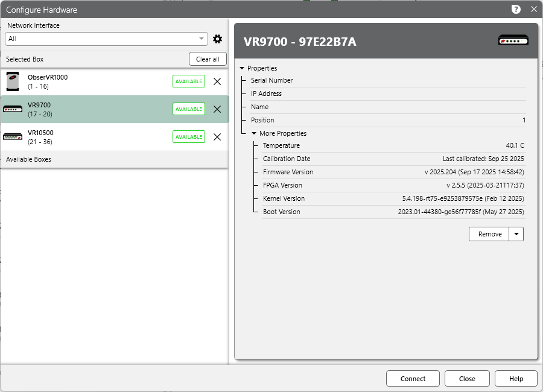Click the VR9700 device icon in list
Screen dimensions: 543x392
pos(13,109)
